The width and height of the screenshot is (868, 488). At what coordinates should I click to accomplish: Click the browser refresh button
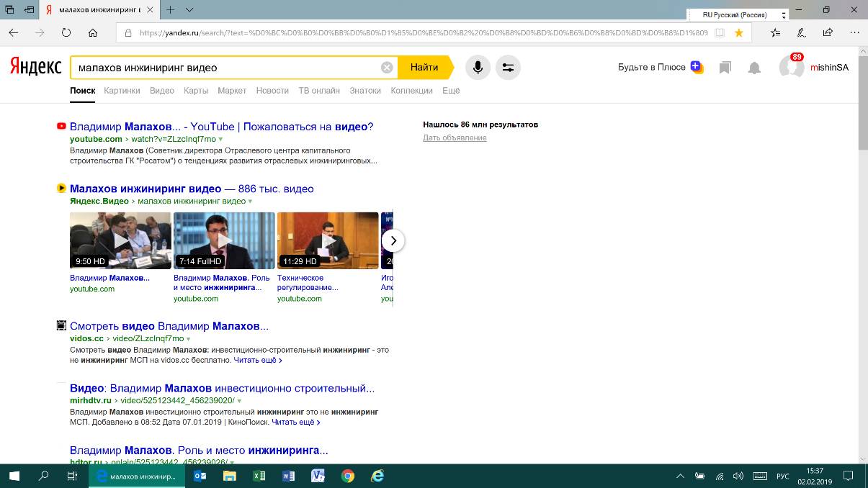[x=66, y=32]
